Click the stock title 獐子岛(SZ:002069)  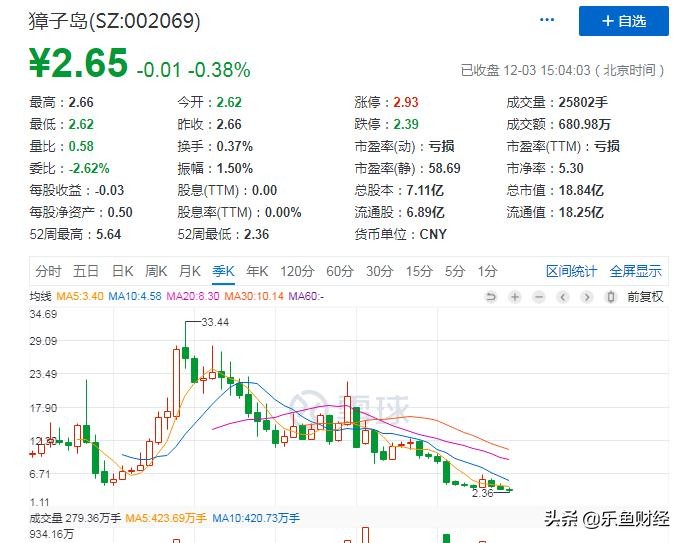click(114, 21)
